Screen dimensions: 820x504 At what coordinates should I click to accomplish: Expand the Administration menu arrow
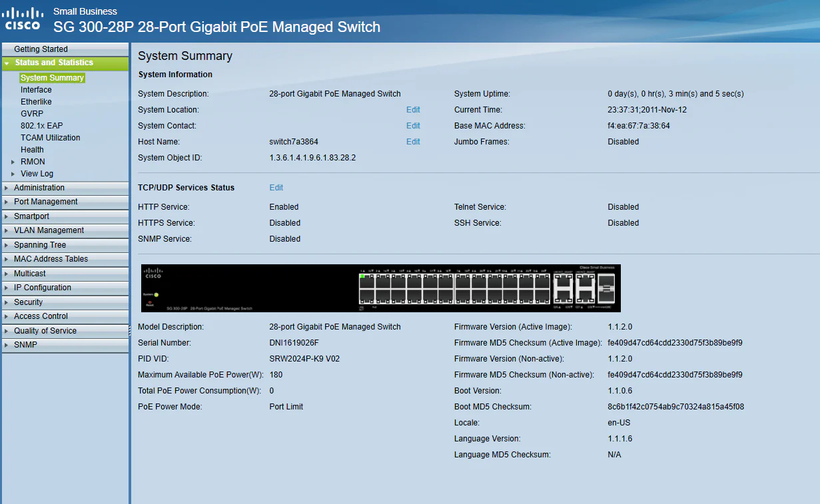point(7,188)
